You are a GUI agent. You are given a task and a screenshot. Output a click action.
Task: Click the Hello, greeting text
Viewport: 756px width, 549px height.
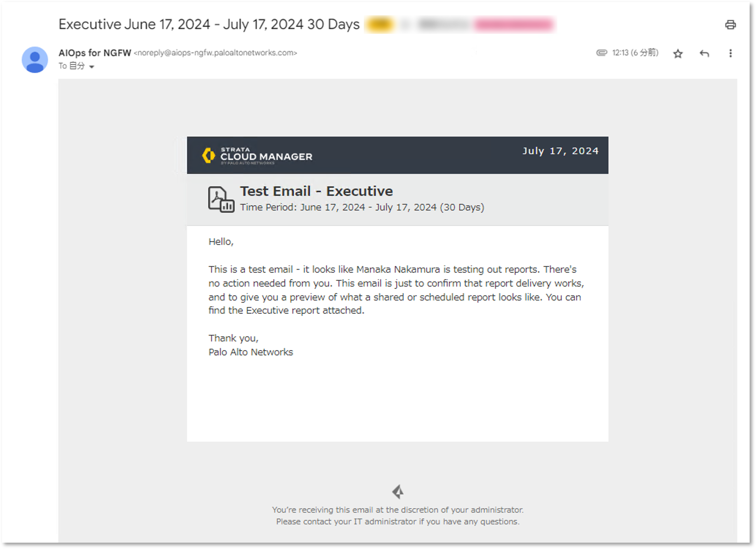221,242
